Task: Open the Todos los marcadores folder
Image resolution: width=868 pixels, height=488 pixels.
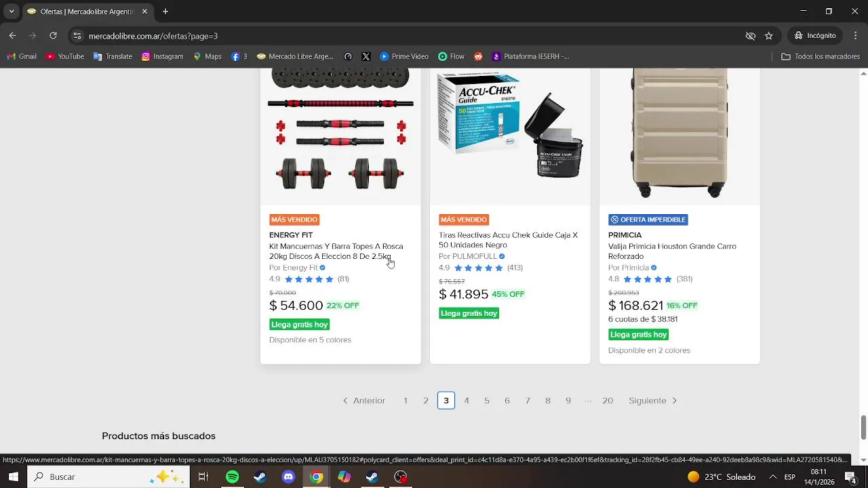Action: click(x=821, y=56)
